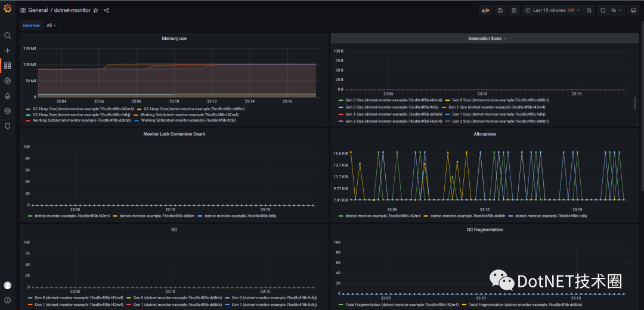Cycle view mode with monitor icon
Viewport: 644px width, 310px height.
(x=633, y=10)
